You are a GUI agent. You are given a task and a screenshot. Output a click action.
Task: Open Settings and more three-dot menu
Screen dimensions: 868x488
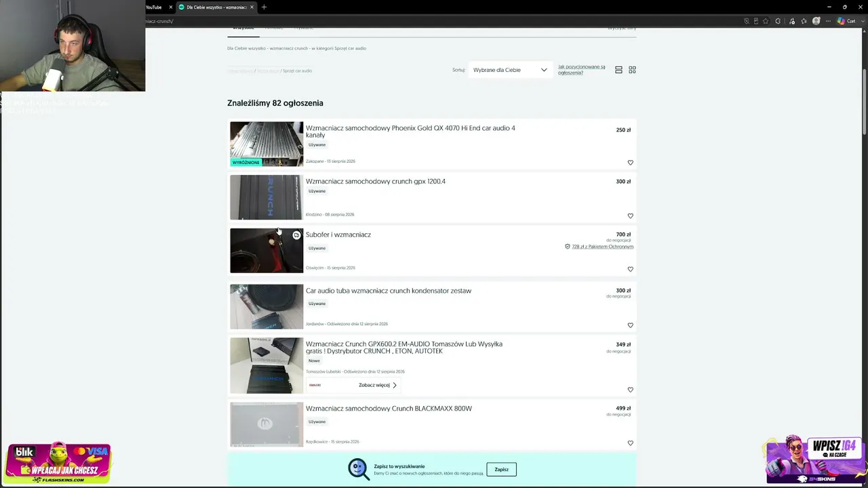828,21
